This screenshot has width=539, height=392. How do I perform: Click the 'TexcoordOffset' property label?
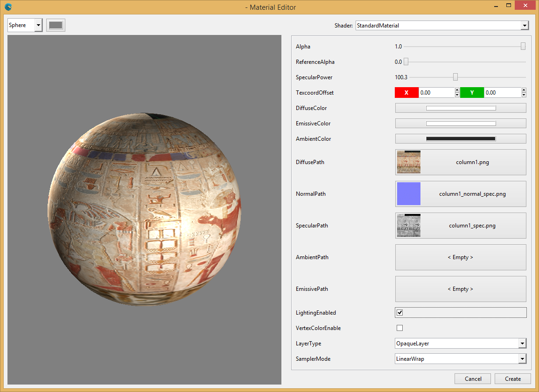(315, 93)
